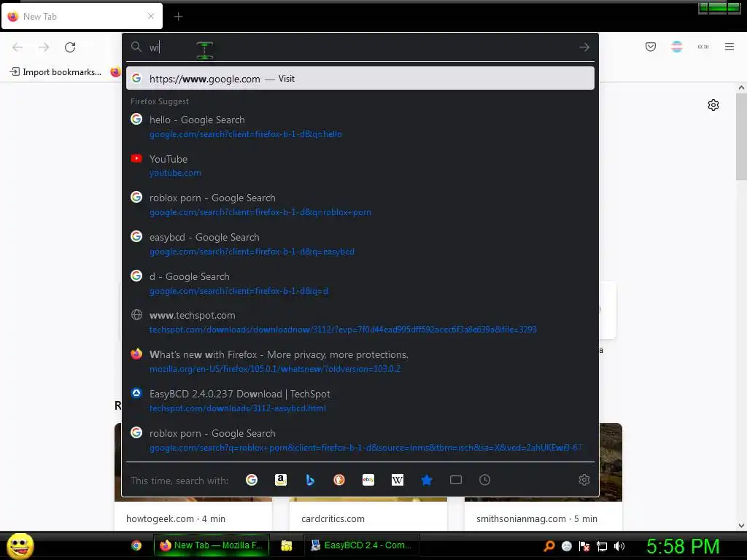The image size is (747, 560).
Task: Search with Wikipedia icon
Action: tap(398, 480)
